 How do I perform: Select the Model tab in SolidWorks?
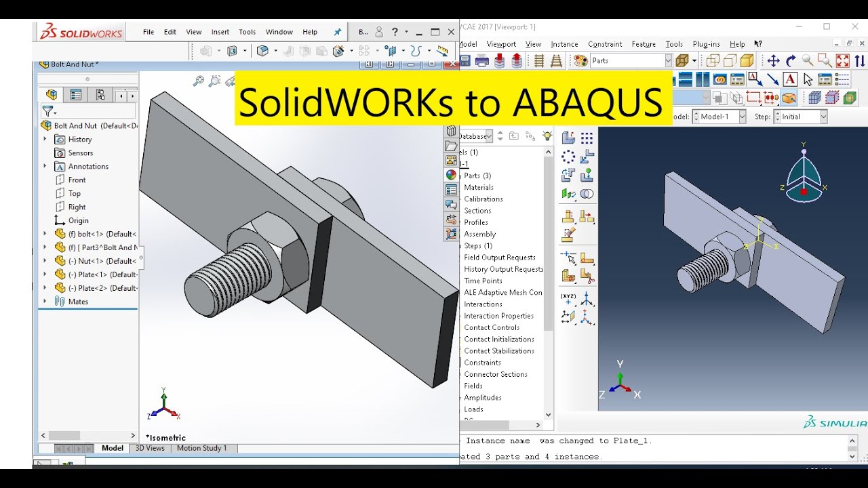tap(113, 448)
